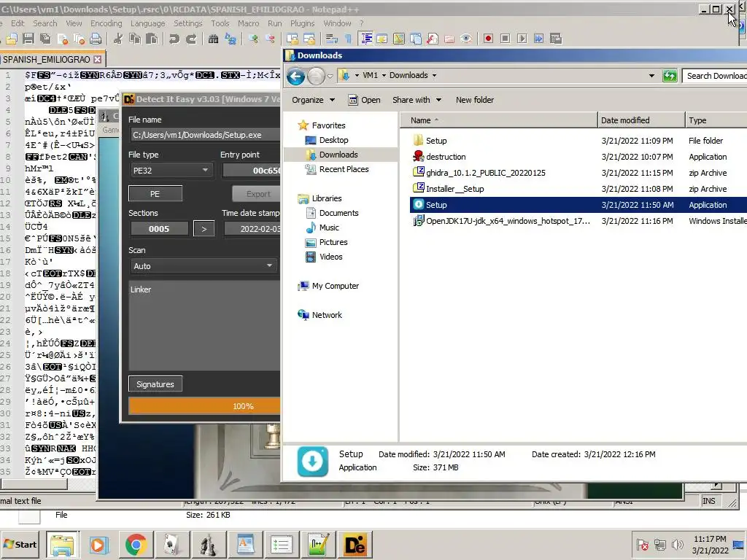Click the Playback macro icon
The width and height of the screenshot is (747, 560).
[x=522, y=39]
